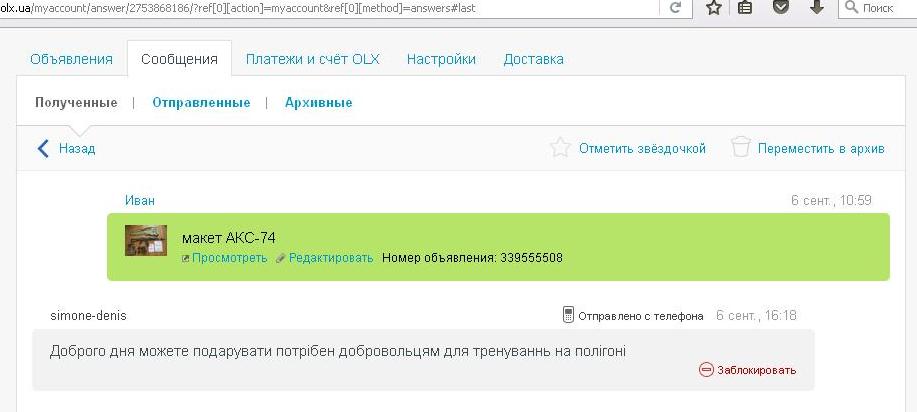
Task: Click the username simone-denis
Action: pyautogui.click(x=88, y=316)
